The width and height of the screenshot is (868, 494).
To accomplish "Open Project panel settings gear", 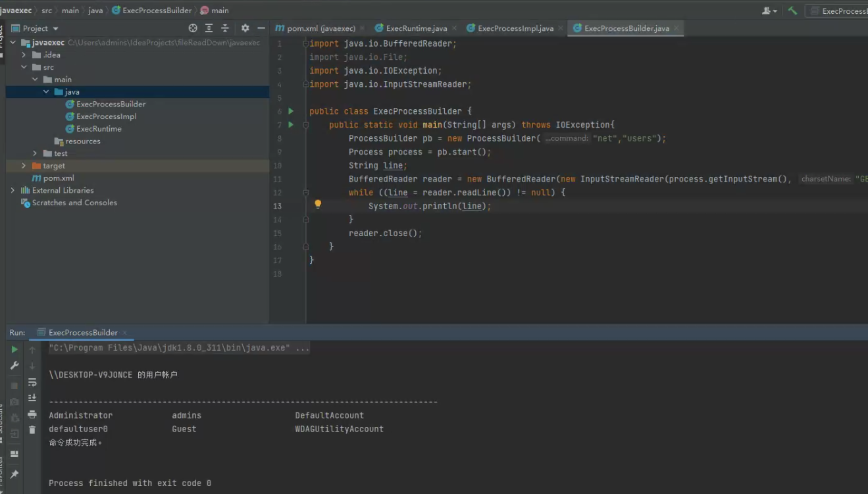I will point(245,28).
